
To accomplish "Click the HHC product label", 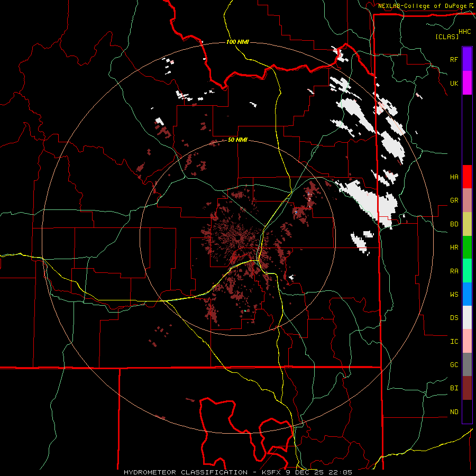I will [465, 32].
